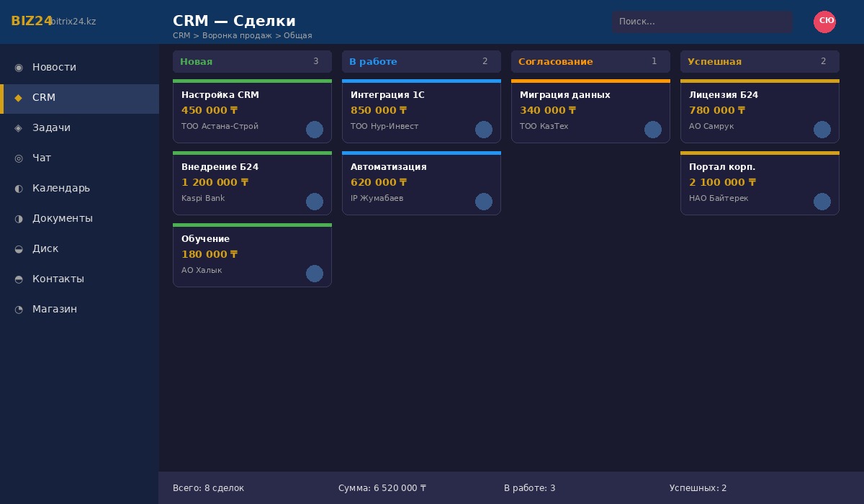Click the Поиск search field
The height and width of the screenshot is (504, 864).
coord(702,22)
